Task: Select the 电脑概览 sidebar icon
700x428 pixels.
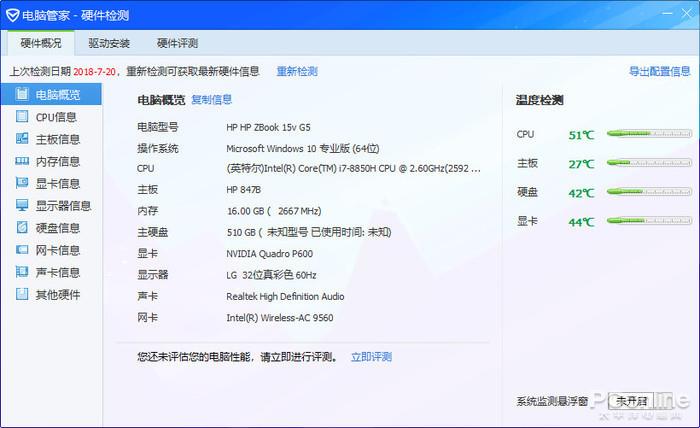Action: click(x=22, y=94)
